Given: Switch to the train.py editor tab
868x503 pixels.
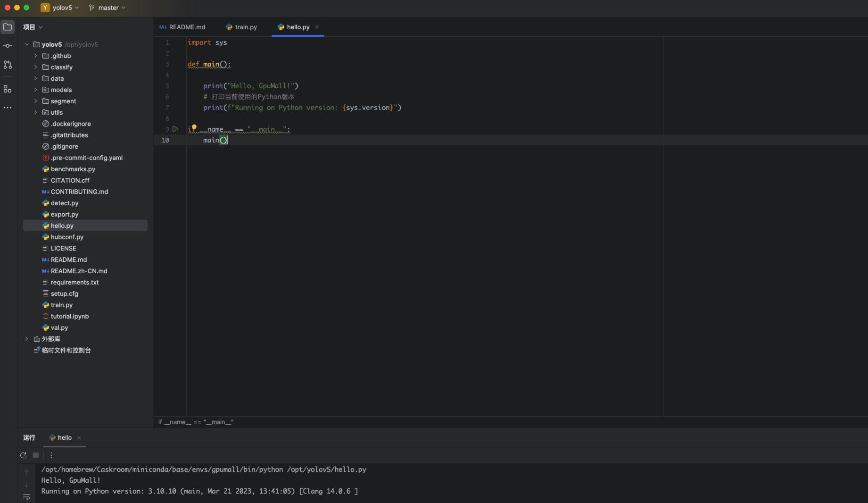Looking at the screenshot, I should (x=241, y=27).
